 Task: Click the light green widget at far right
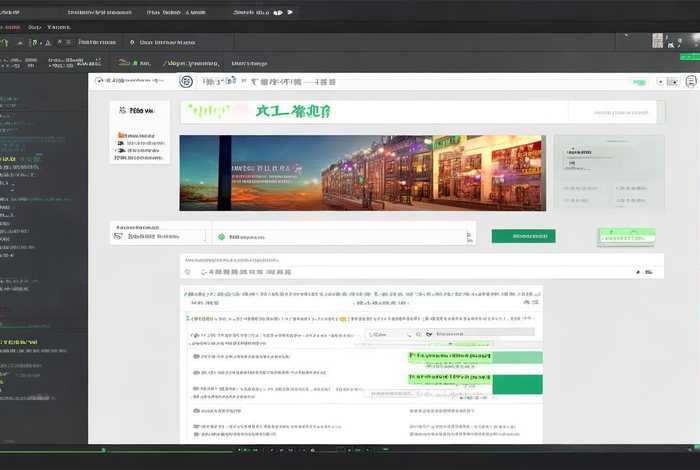(626, 237)
